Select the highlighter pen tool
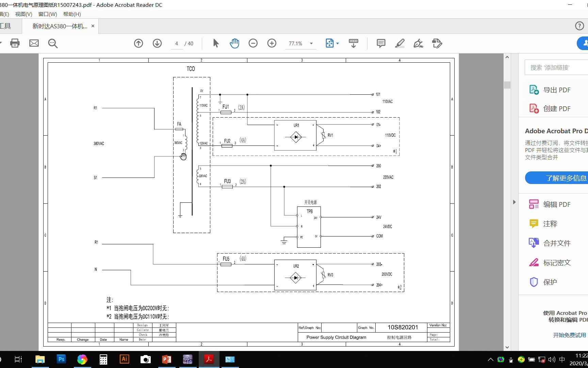Viewport: 588px width, 368px height. click(x=400, y=43)
